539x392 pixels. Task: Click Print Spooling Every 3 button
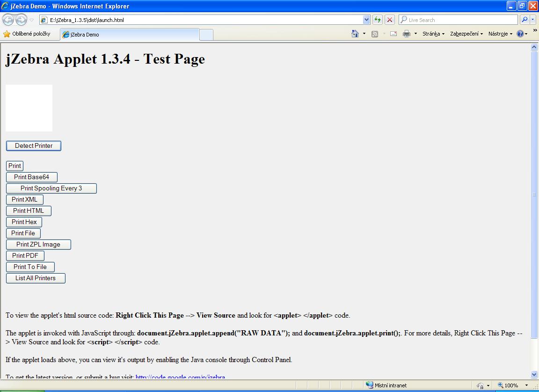pos(51,188)
